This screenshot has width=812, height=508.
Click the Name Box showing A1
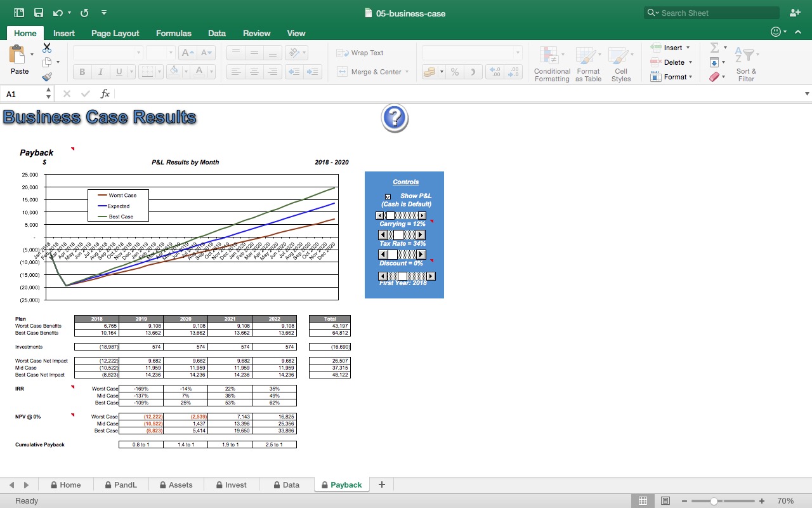click(x=25, y=93)
